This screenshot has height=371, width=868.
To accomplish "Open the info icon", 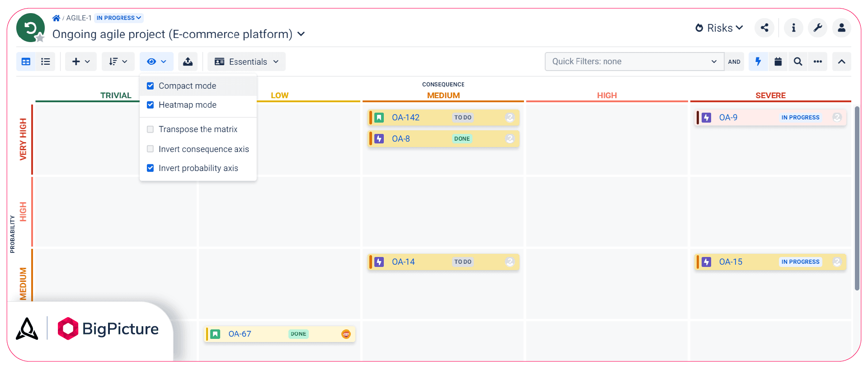I will [x=793, y=28].
